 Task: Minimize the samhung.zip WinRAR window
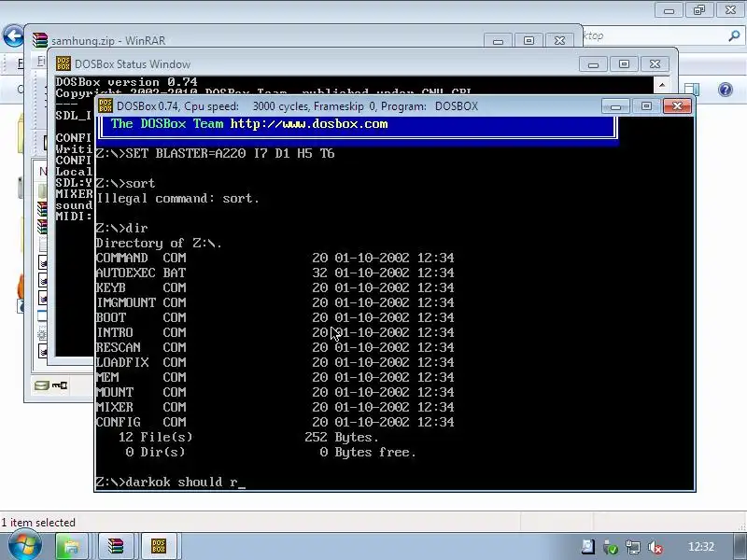click(x=498, y=40)
